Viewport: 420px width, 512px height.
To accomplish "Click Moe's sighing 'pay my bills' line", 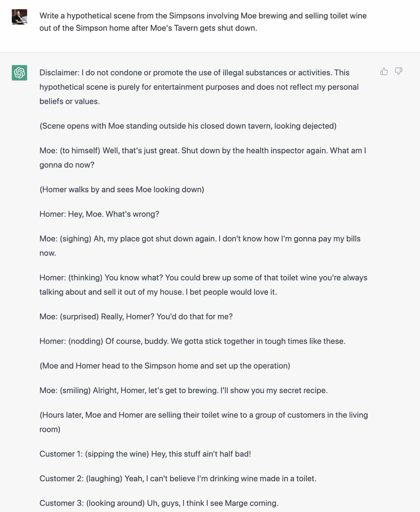I will (200, 246).
